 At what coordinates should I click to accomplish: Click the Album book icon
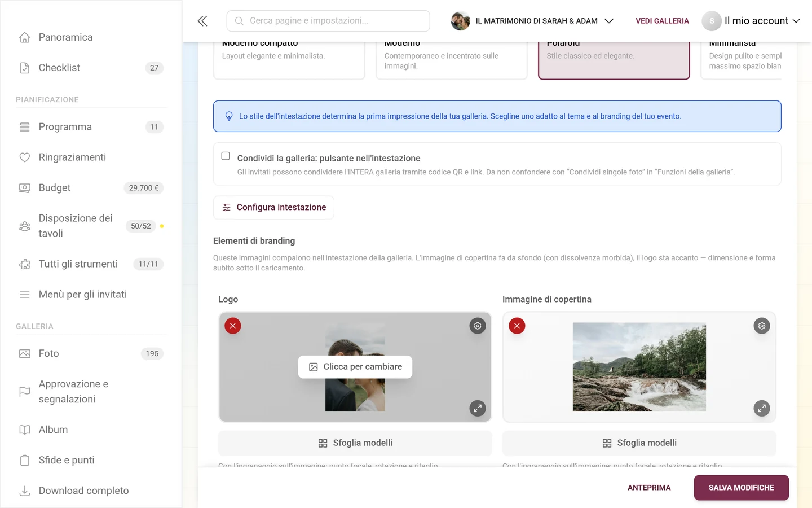click(25, 430)
